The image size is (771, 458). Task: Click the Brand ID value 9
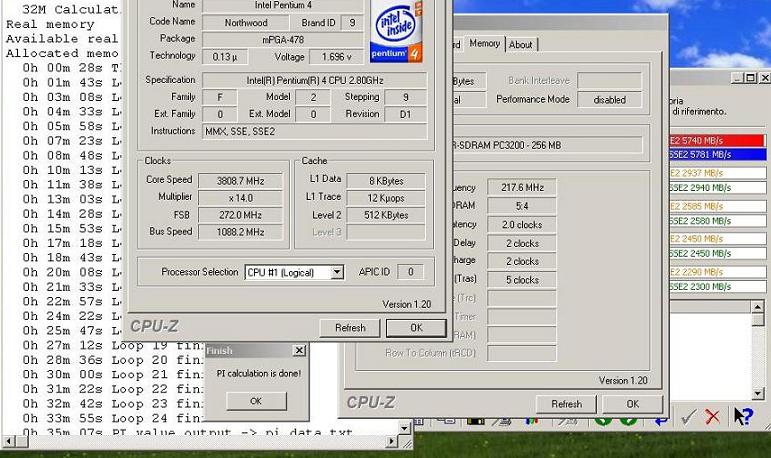tap(352, 23)
